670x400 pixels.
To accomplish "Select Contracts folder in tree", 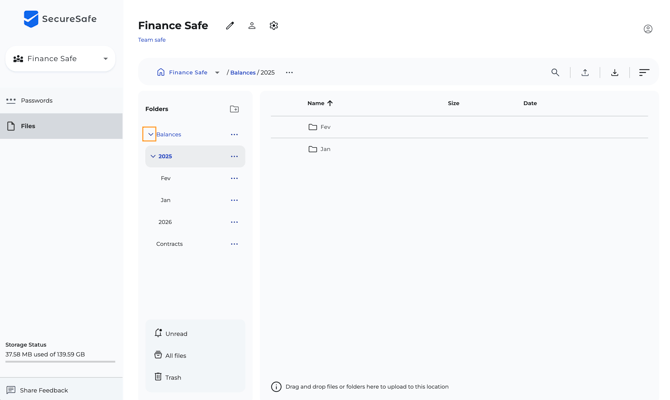I will click(169, 244).
